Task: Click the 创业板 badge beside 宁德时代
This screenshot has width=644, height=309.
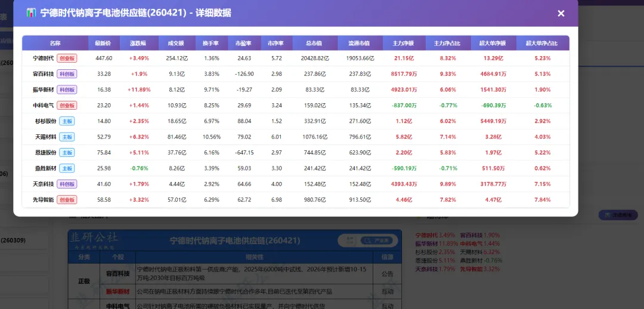Action: click(x=67, y=58)
